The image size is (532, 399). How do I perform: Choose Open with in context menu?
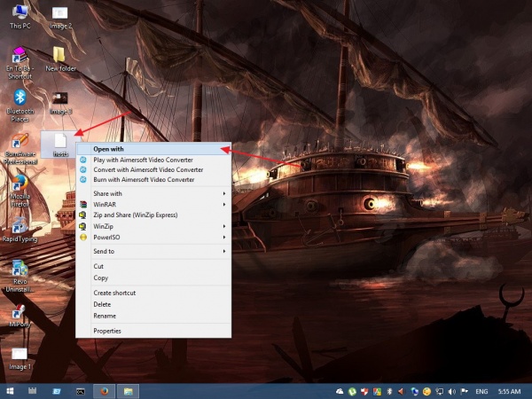click(153, 149)
